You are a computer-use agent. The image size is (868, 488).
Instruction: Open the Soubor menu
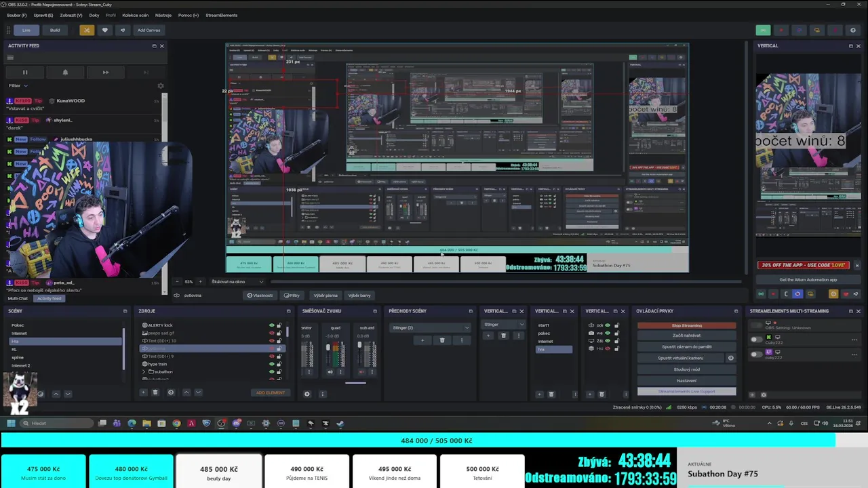[18, 15]
